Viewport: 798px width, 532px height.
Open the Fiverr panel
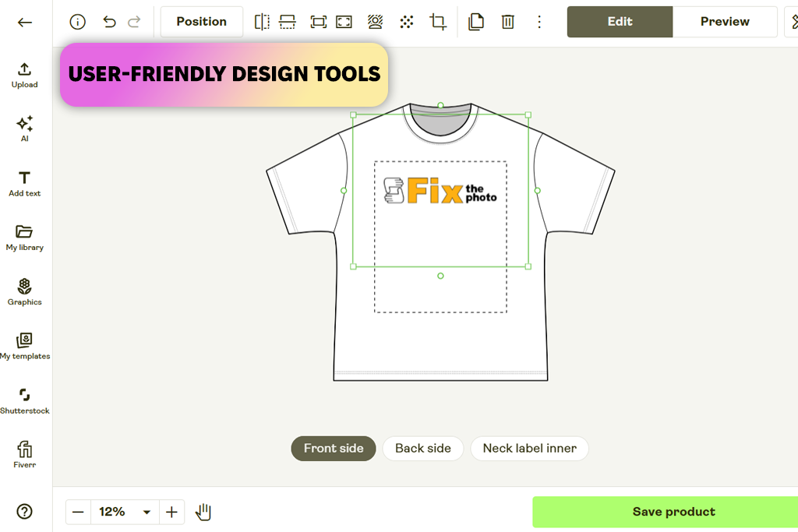[x=24, y=455]
